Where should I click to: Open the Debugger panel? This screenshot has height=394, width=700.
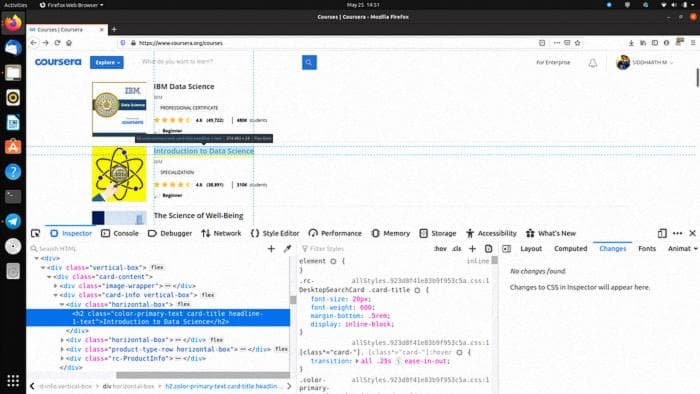(170, 233)
